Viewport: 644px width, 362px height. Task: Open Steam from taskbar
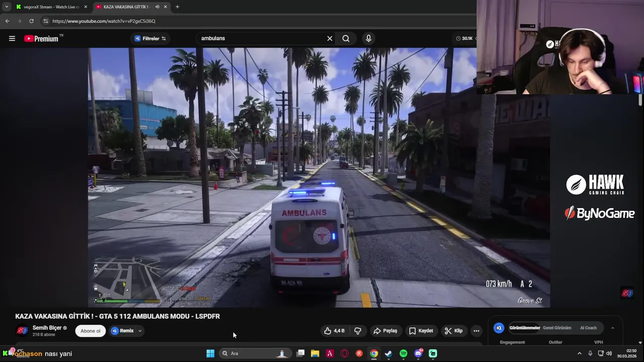(388, 353)
